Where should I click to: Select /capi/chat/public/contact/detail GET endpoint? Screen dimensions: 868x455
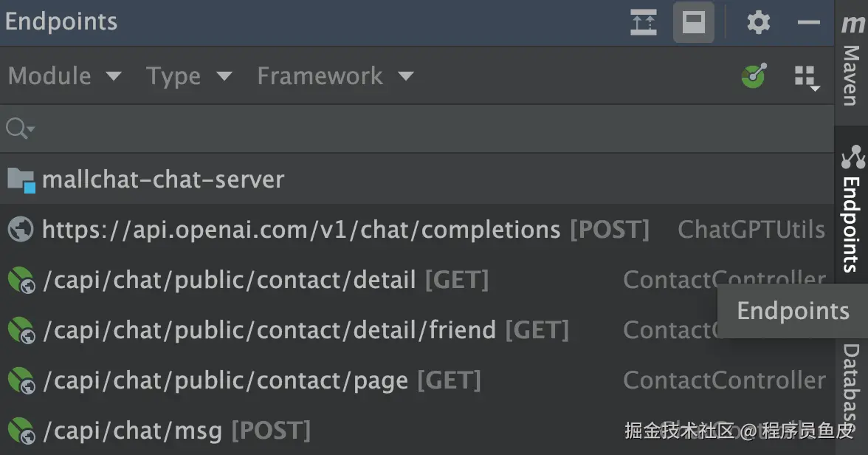pos(229,280)
